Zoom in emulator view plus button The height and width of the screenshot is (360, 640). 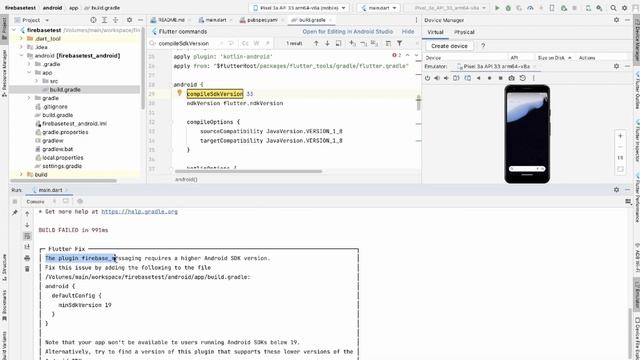620,136
